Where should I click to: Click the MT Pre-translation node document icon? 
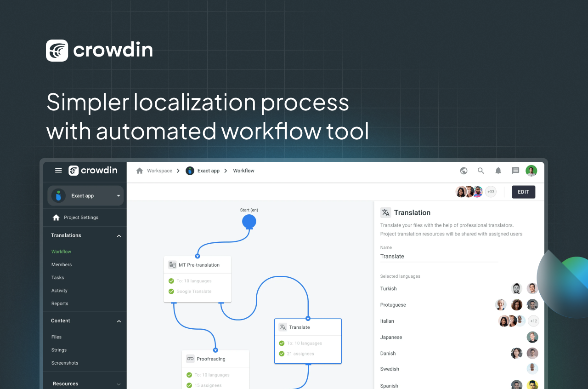(172, 265)
